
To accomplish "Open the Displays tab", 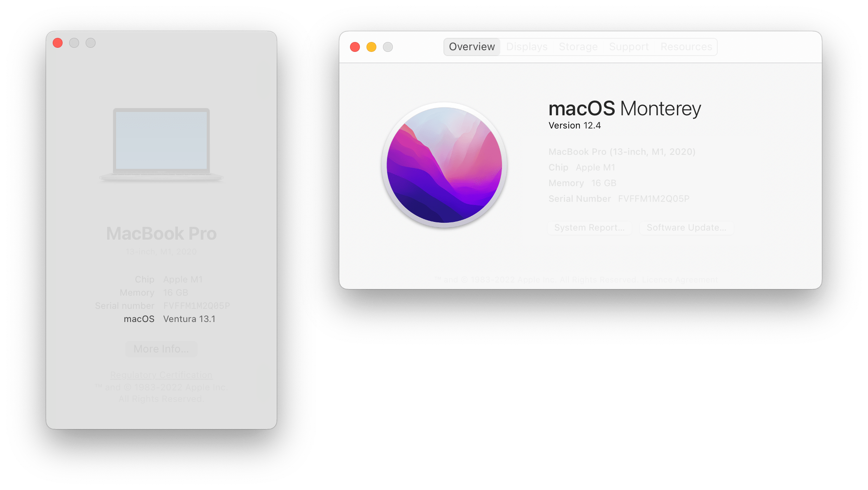I will 527,47.
